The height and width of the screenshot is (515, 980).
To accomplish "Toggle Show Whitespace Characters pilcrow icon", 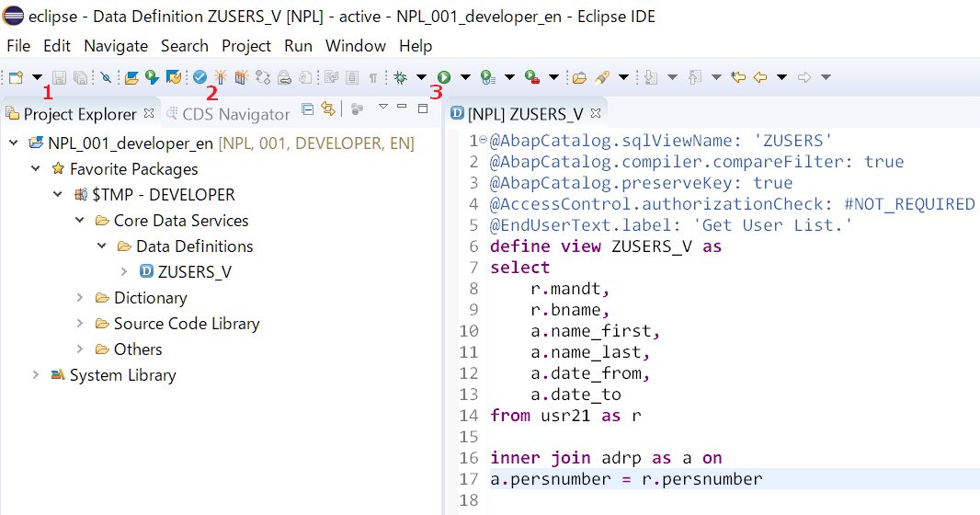I will coord(373,78).
